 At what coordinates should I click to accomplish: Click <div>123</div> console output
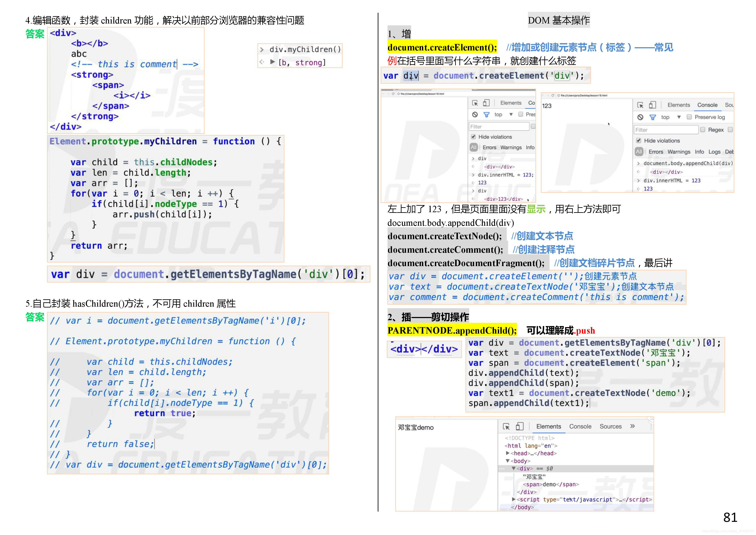[x=503, y=199]
